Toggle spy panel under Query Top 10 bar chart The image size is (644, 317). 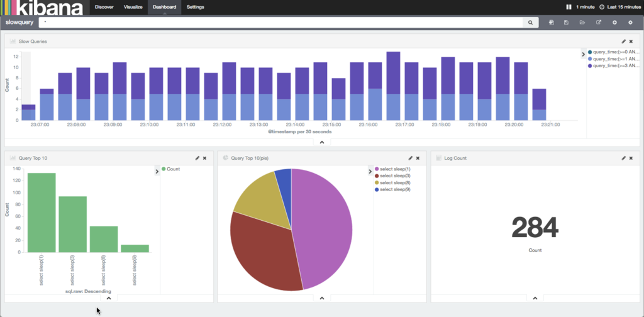click(x=109, y=298)
